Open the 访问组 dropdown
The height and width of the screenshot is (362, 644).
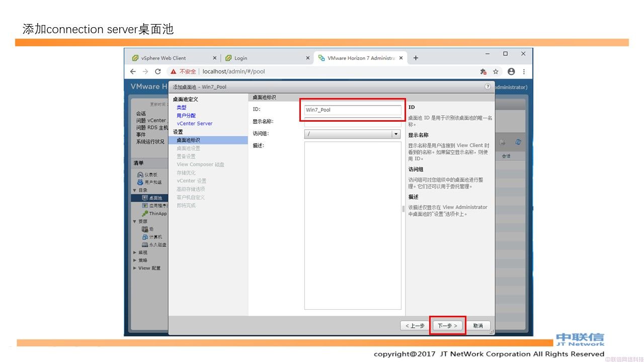tap(352, 134)
